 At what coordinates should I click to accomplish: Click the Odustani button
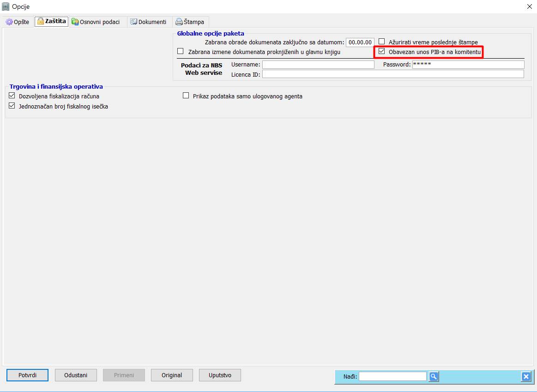76,375
